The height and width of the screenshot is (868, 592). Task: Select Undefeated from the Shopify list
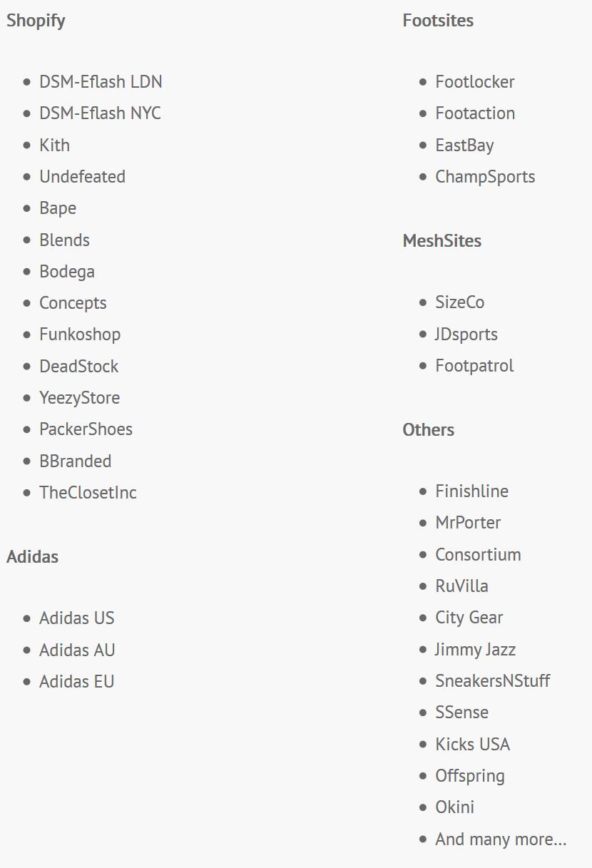point(82,177)
